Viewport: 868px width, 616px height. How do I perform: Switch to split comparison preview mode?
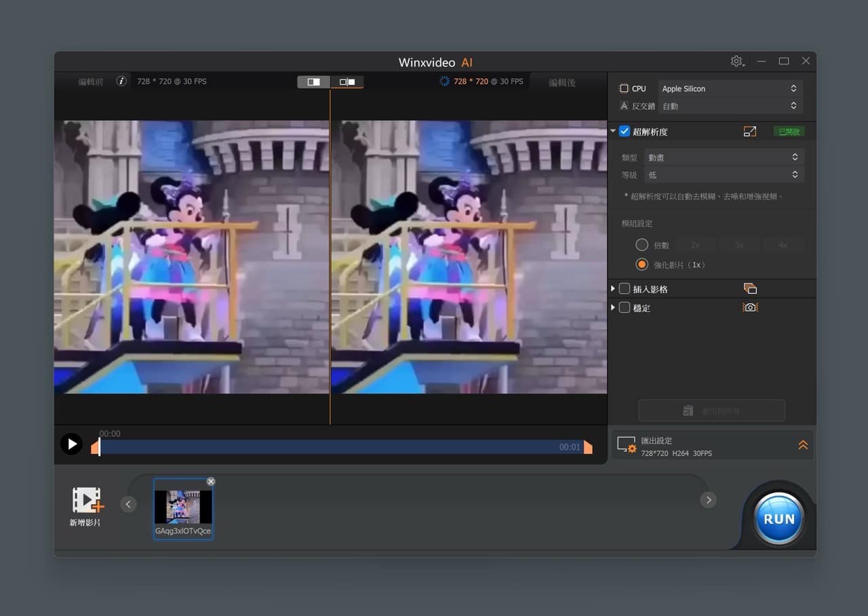(347, 82)
